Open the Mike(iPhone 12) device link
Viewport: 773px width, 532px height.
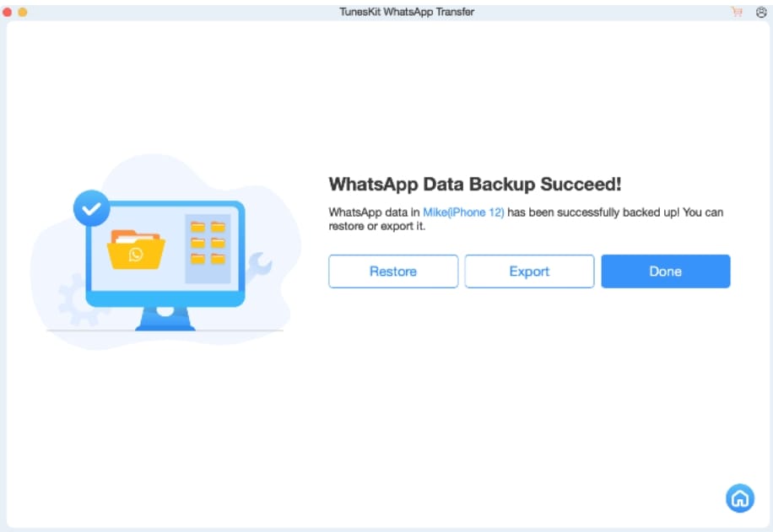463,212
